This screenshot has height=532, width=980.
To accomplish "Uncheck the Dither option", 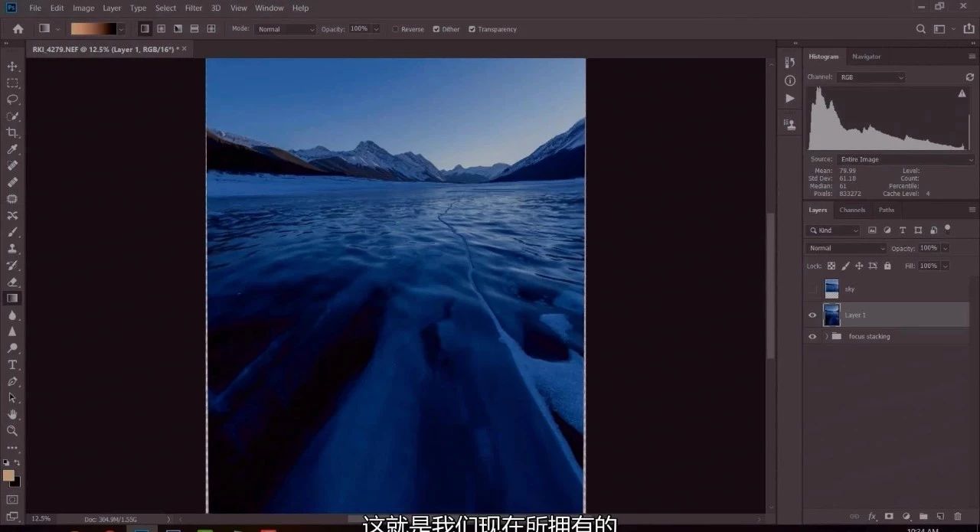I will pyautogui.click(x=436, y=29).
